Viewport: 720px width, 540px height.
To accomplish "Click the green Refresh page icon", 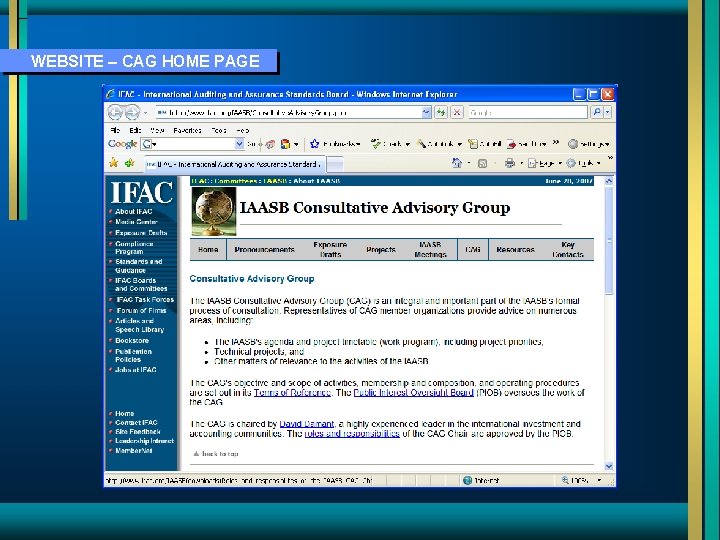I will pyautogui.click(x=441, y=112).
